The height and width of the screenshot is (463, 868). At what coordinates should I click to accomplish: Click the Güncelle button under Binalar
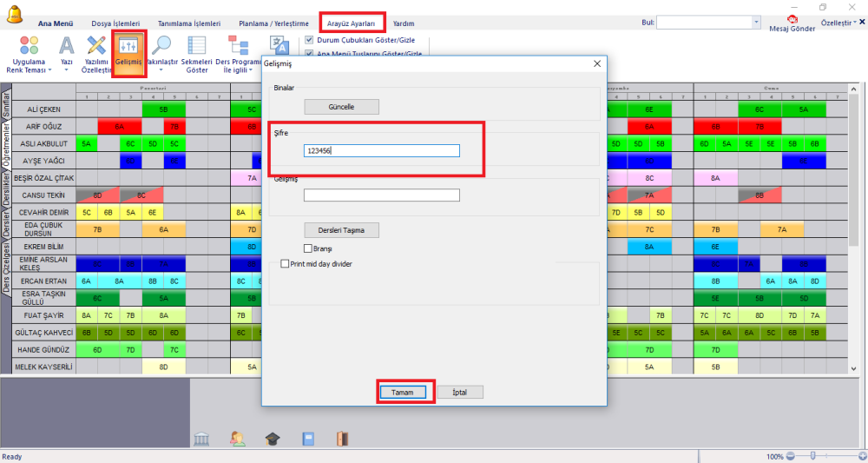coord(341,106)
